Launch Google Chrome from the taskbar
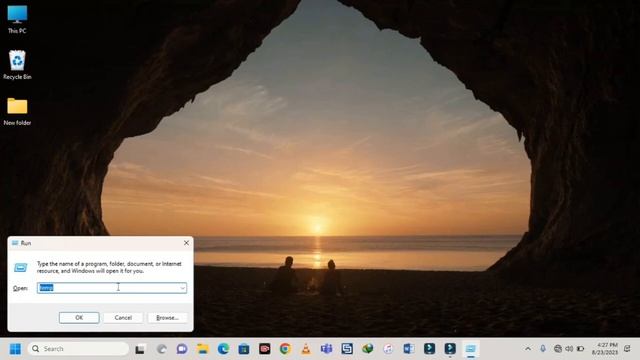640x360 pixels. 285,349
